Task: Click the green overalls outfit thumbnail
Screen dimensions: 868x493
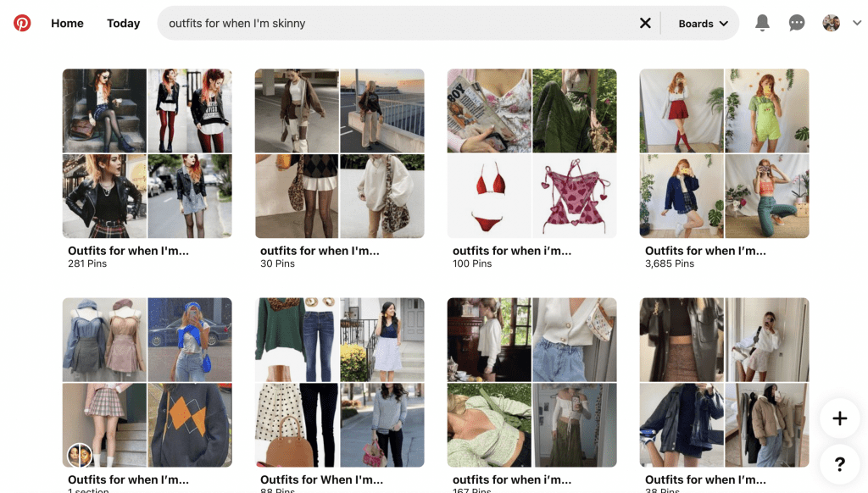Action: [x=767, y=111]
